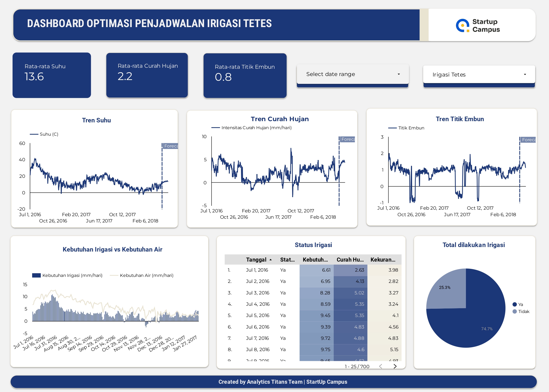
Task: Click the Rata-rata Suhu scorecard
Action: (x=52, y=75)
